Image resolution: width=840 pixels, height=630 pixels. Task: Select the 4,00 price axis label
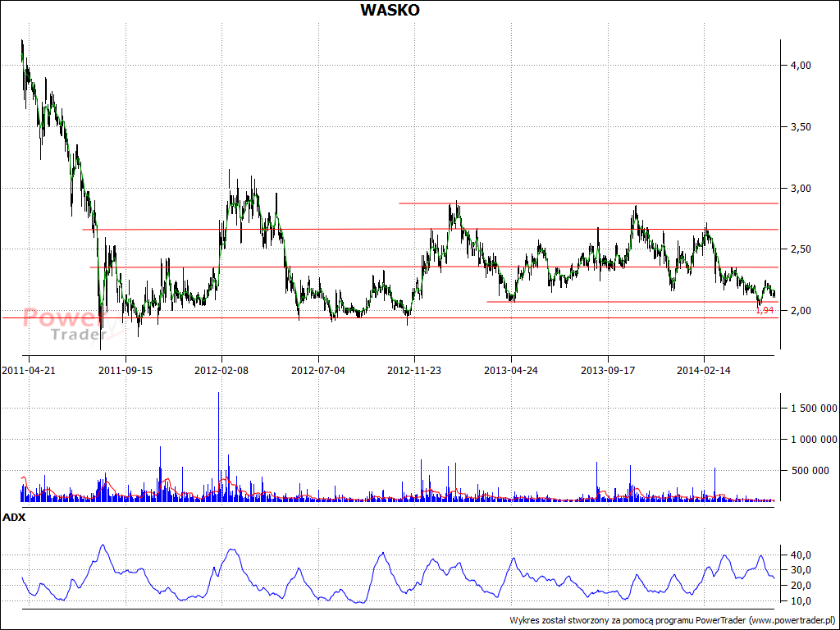point(801,66)
